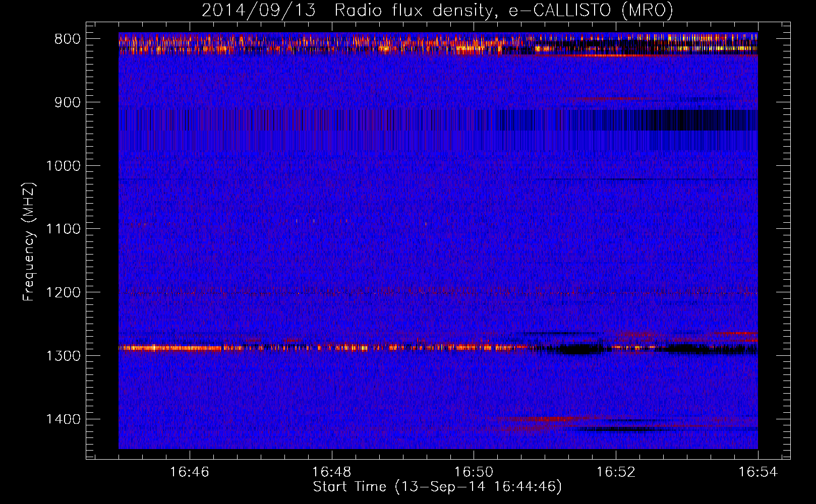Screen dimensions: 816x504
Task: Click the 16:48 time tick label
Action: tap(332, 472)
